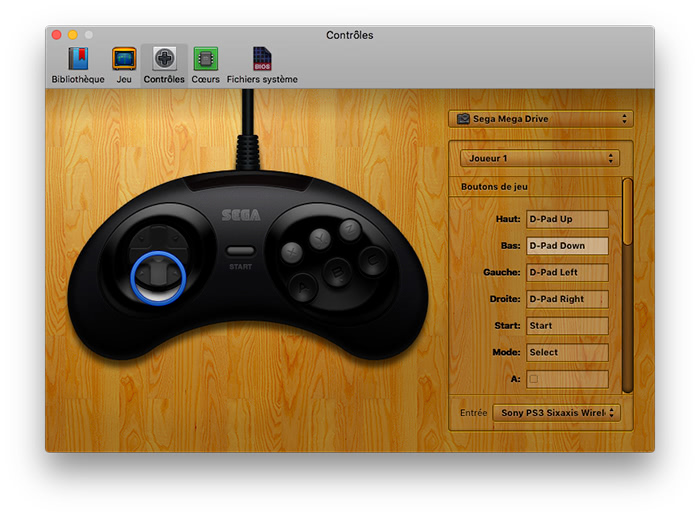Click the Z button on the controller
The width and height of the screenshot is (700, 517).
point(350,229)
